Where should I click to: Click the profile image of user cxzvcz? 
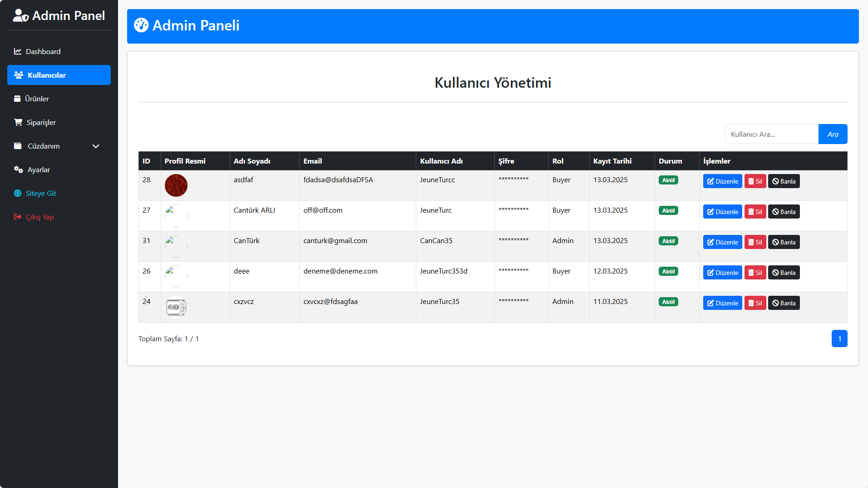(x=176, y=307)
